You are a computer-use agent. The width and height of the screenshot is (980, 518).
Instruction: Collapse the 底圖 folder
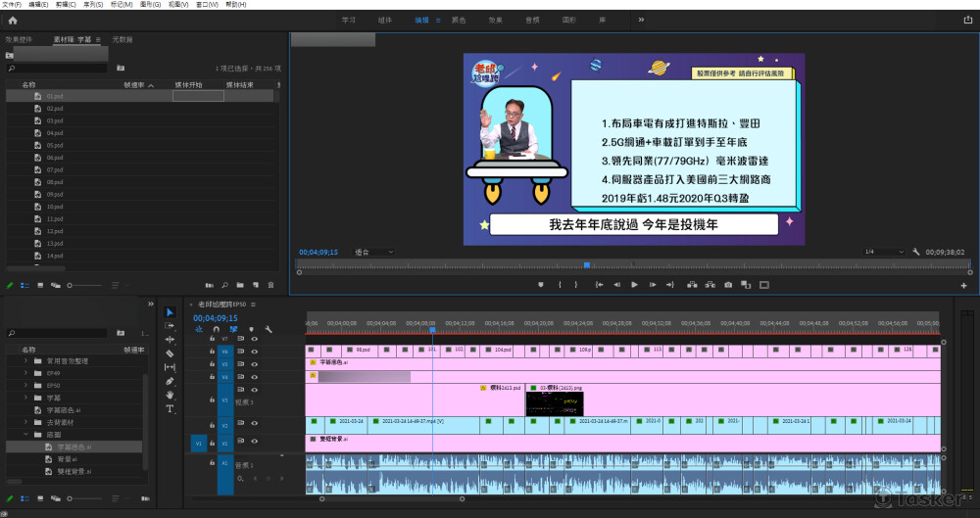point(25,434)
